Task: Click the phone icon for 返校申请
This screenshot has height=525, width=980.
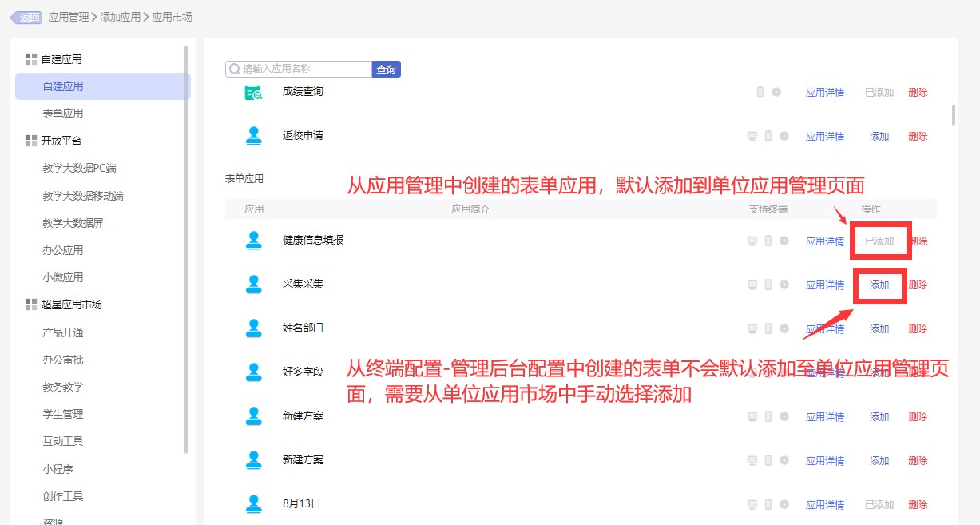Action: (x=768, y=136)
